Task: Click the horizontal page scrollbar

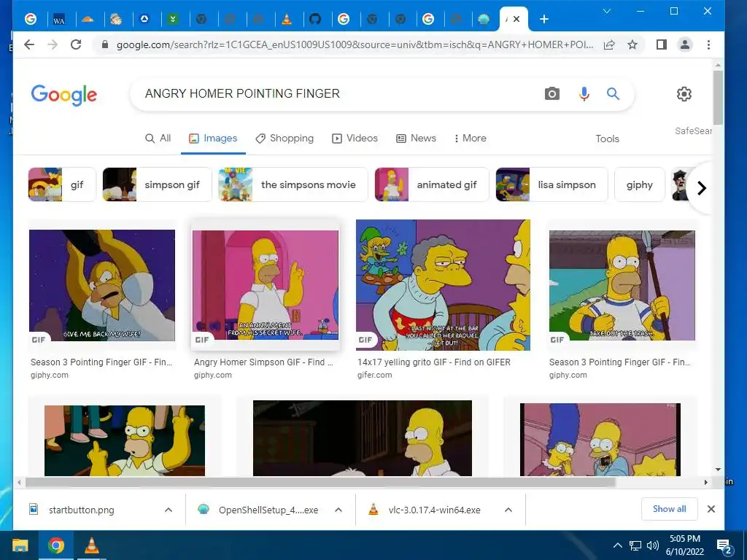Action: pos(320,483)
